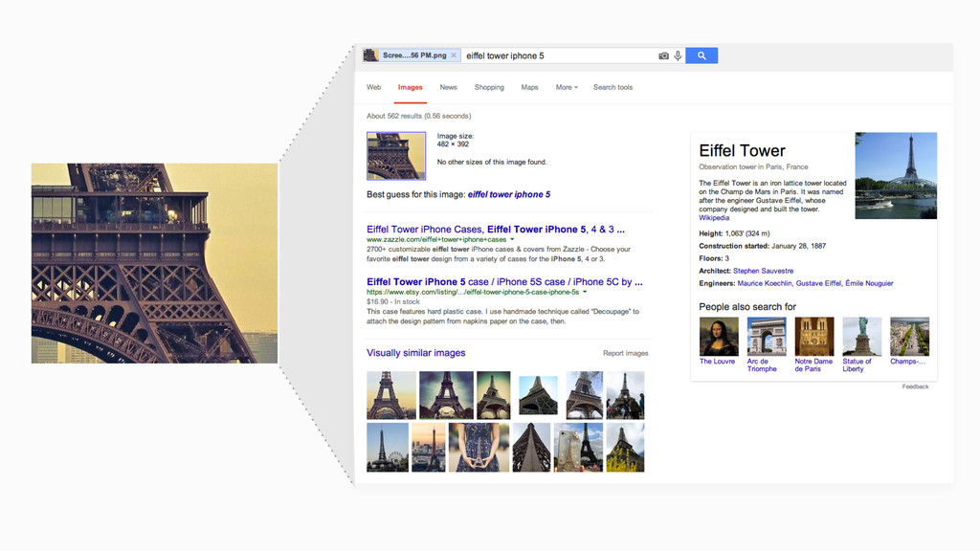980x551 pixels.
Task: Open the Maps tab
Action: pyautogui.click(x=529, y=87)
